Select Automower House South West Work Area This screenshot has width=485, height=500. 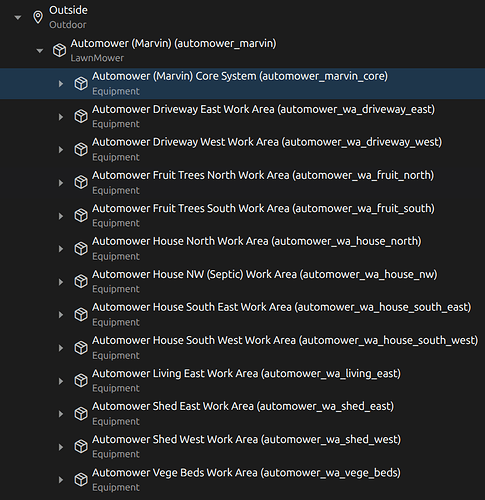[x=285, y=347]
